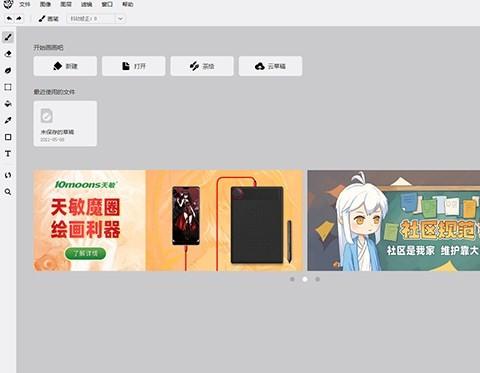
Task: Select the Smudge leaf-shaped tool
Action: [8, 70]
